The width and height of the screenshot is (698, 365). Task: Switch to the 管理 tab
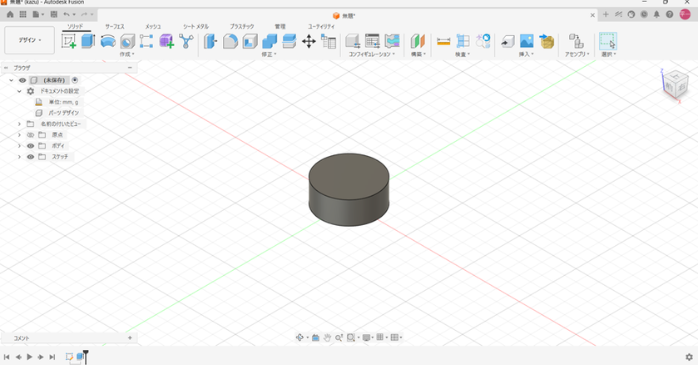click(x=280, y=27)
